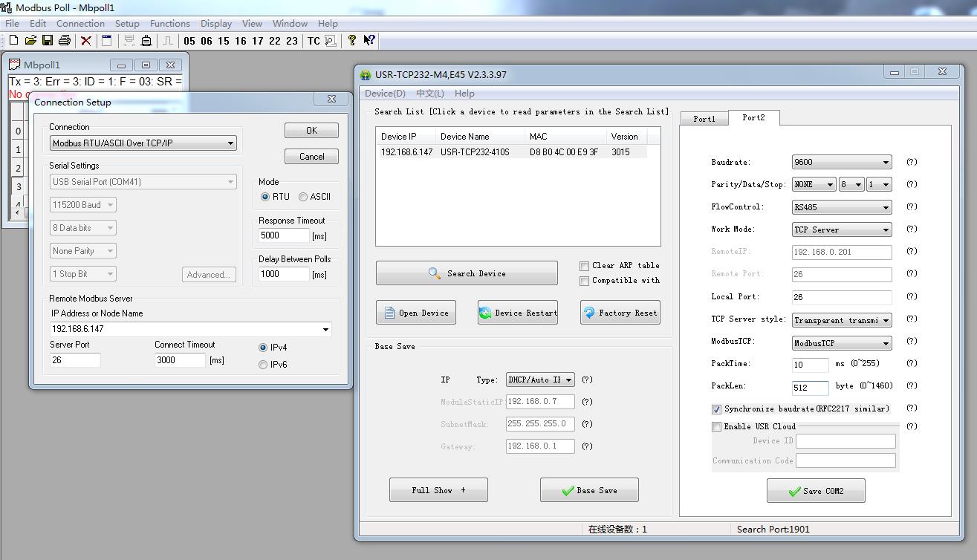This screenshot has height=560, width=977.
Task: Open the Display menu
Action: pos(216,24)
